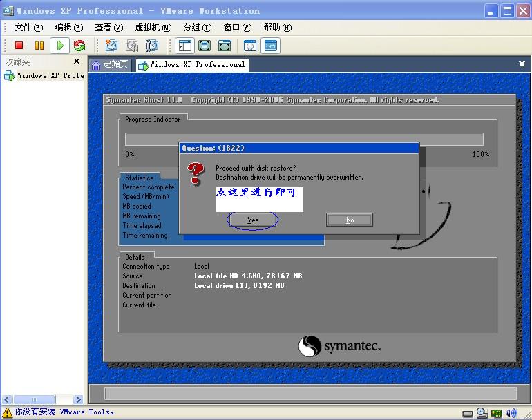Click No to cancel disk restore

click(350, 220)
